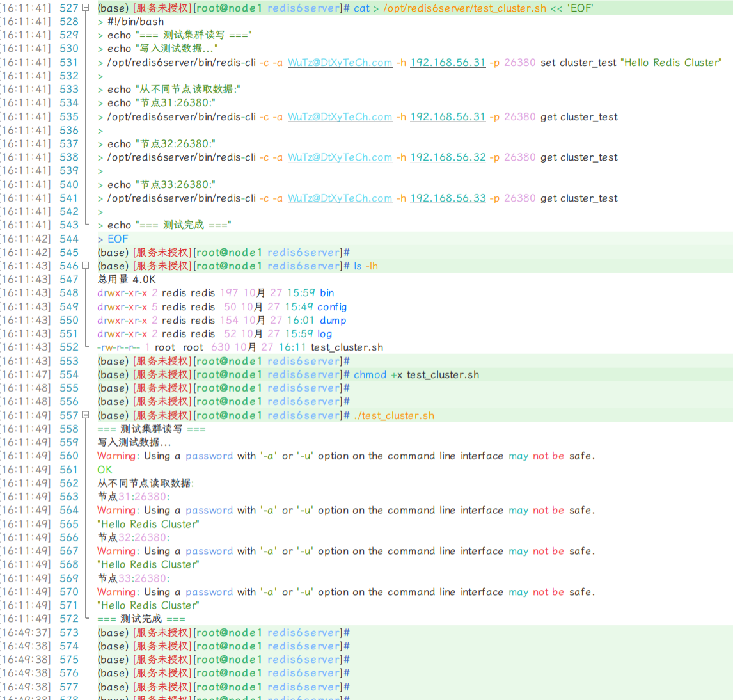Click the "dump" directory name in listing
This screenshot has height=700, width=733.
(333, 321)
